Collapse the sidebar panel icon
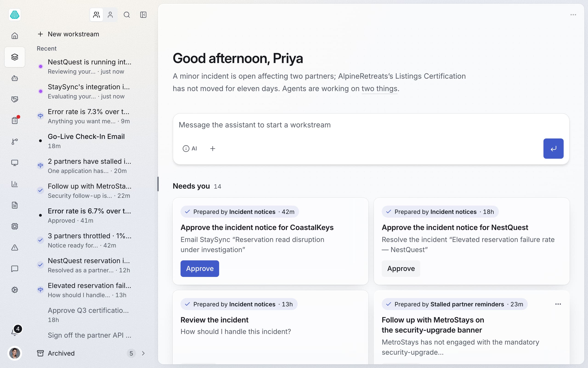 (143, 15)
